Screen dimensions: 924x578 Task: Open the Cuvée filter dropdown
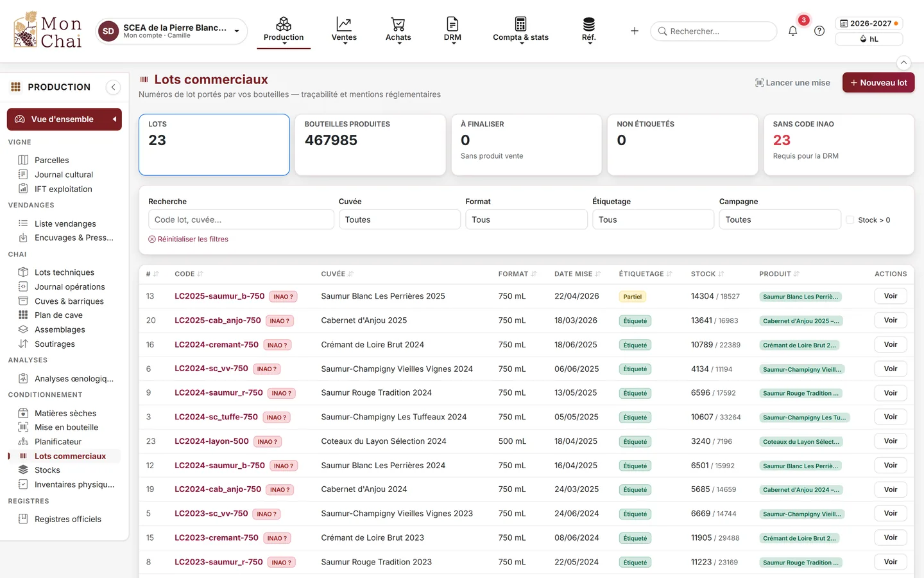(399, 220)
